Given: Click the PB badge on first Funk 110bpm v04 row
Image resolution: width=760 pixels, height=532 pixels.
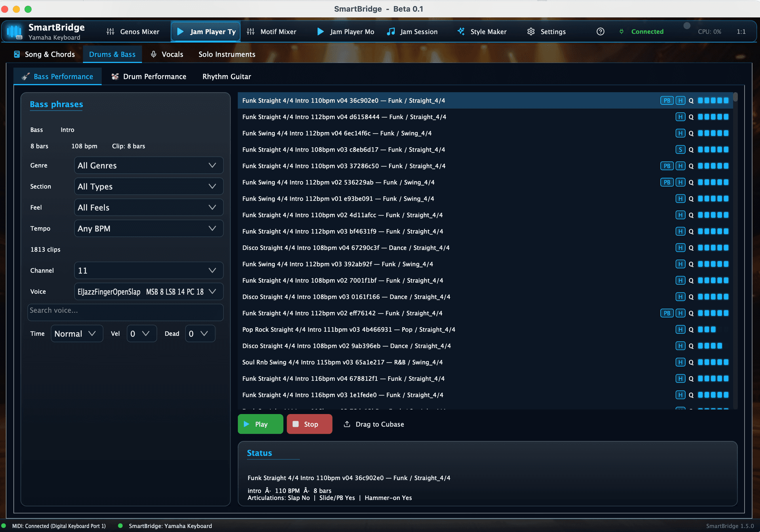Looking at the screenshot, I should tap(667, 101).
